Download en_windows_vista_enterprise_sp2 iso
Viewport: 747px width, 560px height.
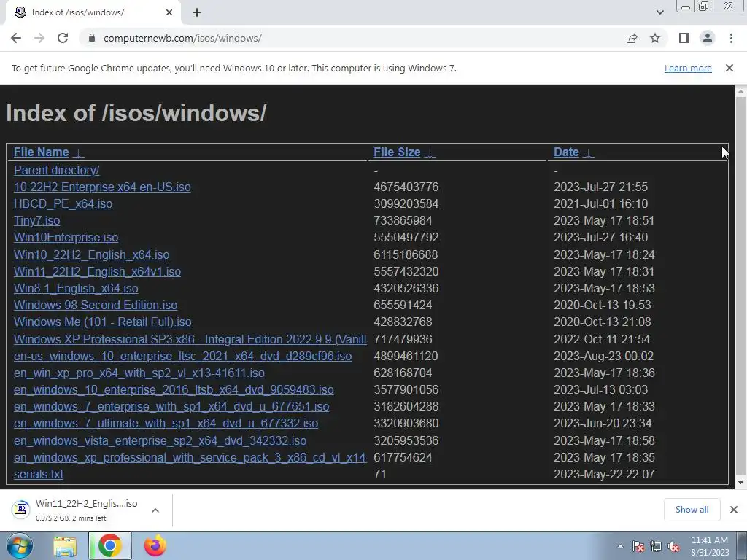[160, 440]
